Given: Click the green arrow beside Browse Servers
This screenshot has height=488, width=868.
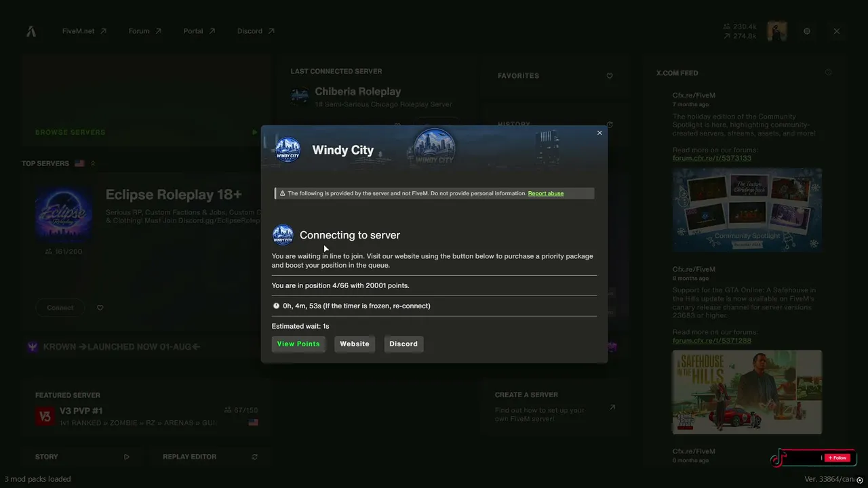Looking at the screenshot, I should click(x=255, y=132).
